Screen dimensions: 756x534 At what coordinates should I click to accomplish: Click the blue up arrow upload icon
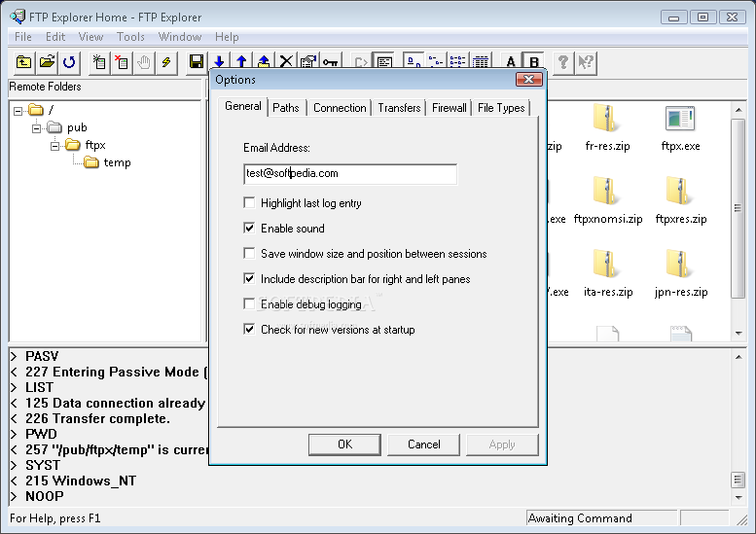[x=241, y=61]
